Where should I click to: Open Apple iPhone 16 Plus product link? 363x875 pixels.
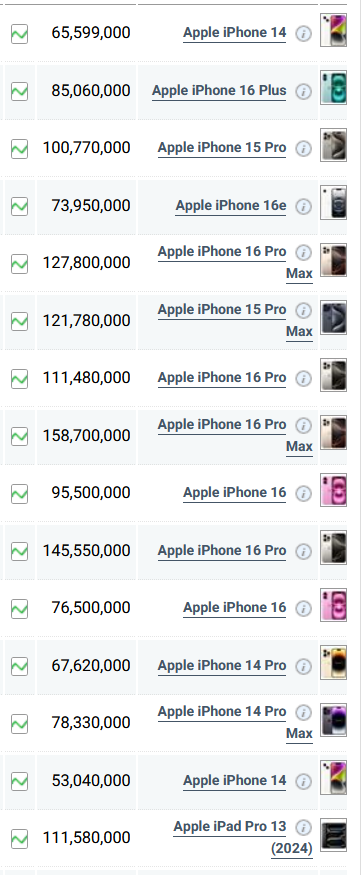coord(219,90)
